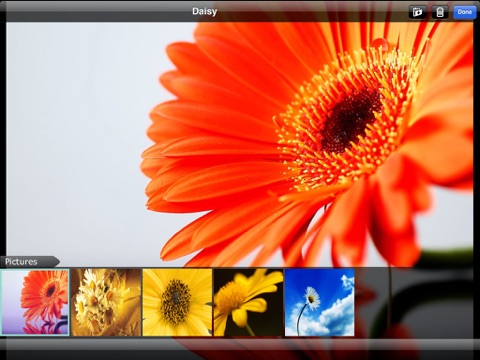
Task: Select the white daisy bouquet thumbnail
Action: 106,302
